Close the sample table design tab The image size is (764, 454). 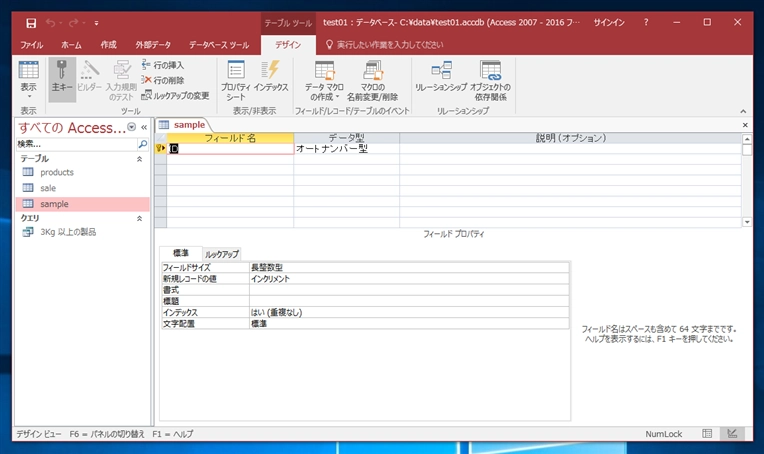coord(745,125)
